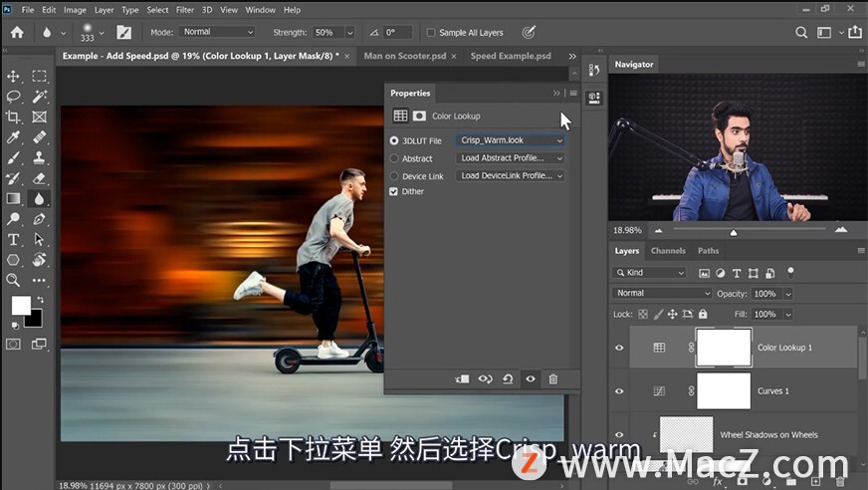Screen dimensions: 868x490
Task: Select the Rectangular Marquee tool
Action: pyautogui.click(x=39, y=77)
